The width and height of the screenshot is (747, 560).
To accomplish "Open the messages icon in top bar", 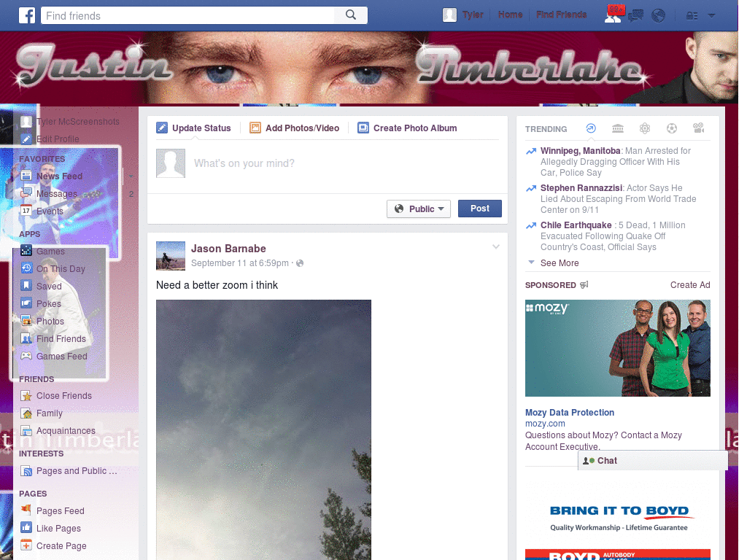I will point(635,16).
